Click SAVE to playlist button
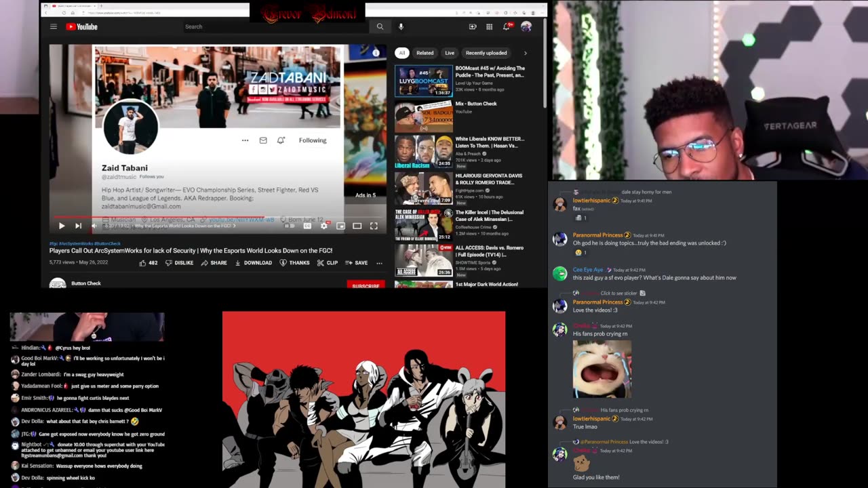Viewport: 868px width, 488px height. (356, 263)
